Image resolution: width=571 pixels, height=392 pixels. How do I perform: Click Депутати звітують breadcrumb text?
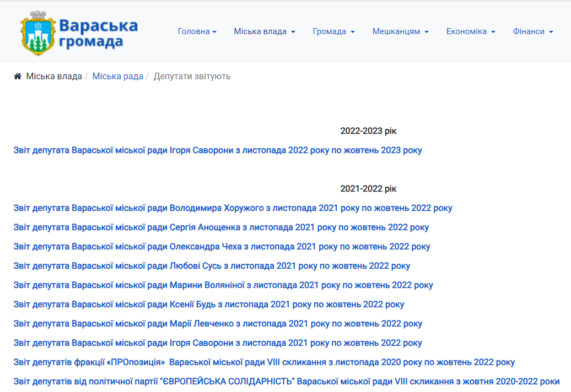(x=192, y=77)
